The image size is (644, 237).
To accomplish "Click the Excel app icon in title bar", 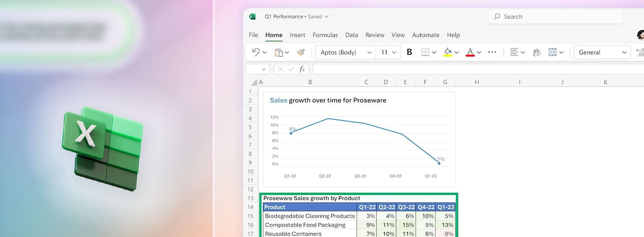I will click(x=252, y=17).
